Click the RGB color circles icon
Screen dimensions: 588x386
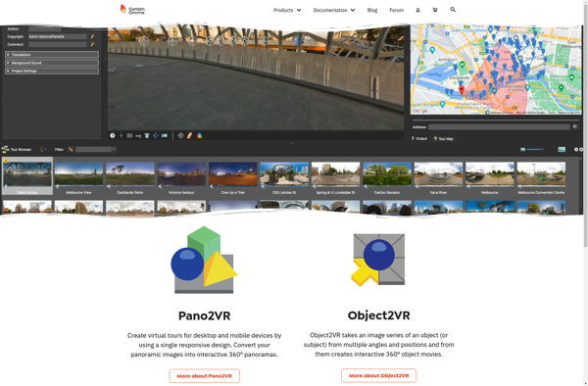[200, 135]
